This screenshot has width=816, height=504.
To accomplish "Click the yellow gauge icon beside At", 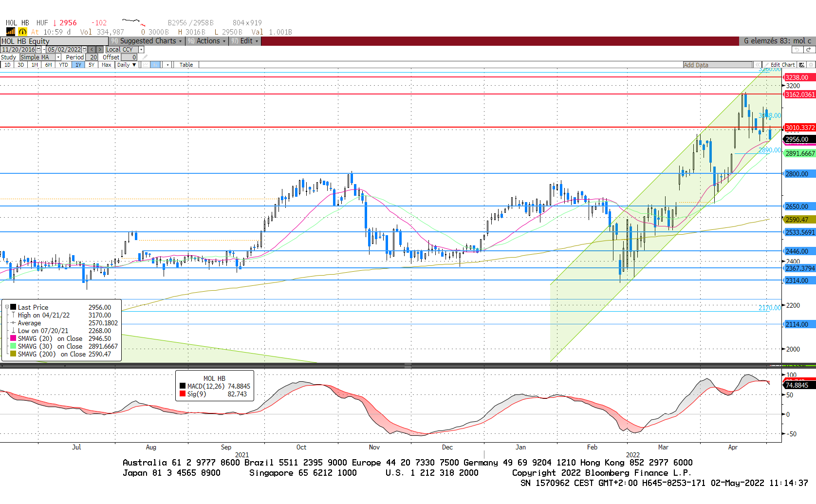I will point(22,32).
